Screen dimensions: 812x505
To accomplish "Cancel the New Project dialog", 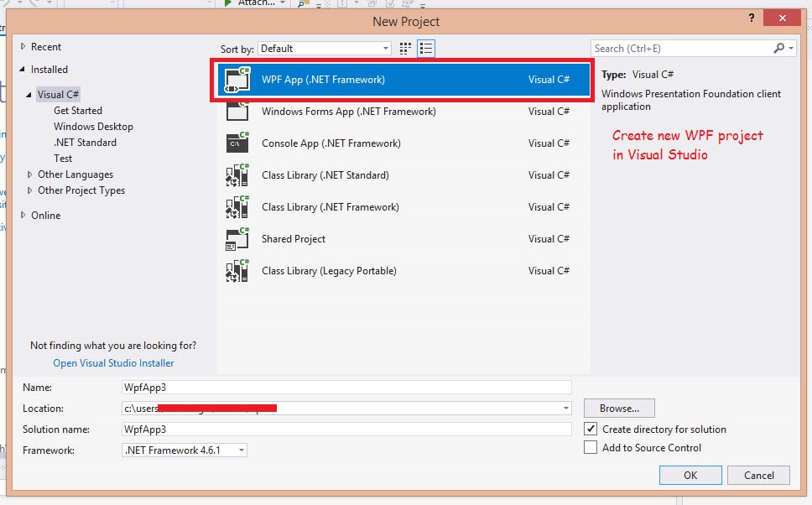I will click(x=758, y=475).
